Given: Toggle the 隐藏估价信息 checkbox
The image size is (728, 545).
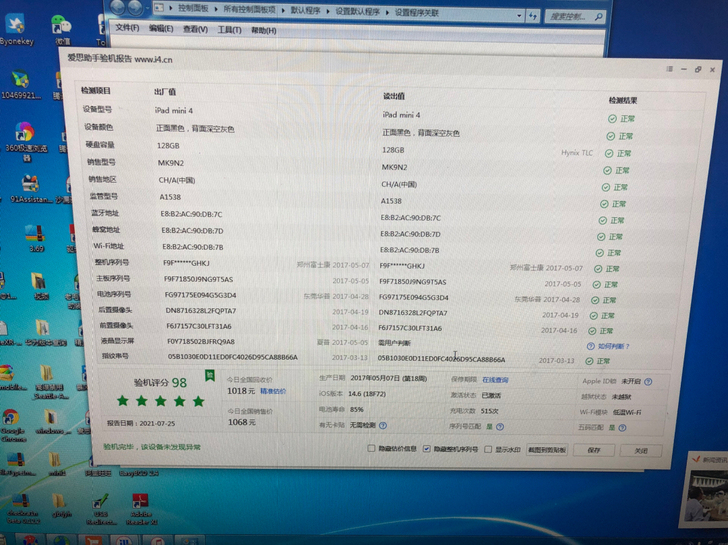Looking at the screenshot, I should 371,448.
